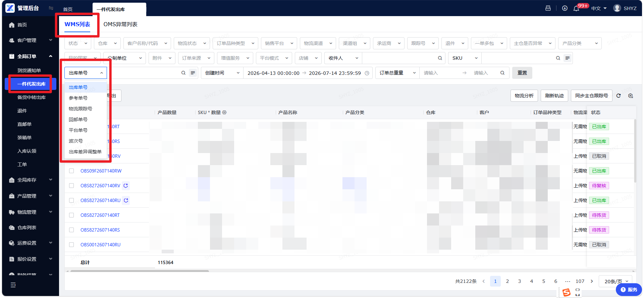Open the 20条/页 page size dropdown
This screenshot has height=298, width=644.
click(x=616, y=281)
